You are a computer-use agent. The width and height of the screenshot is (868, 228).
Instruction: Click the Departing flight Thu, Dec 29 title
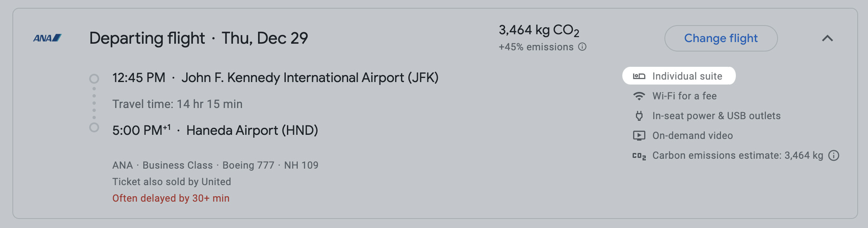click(199, 38)
